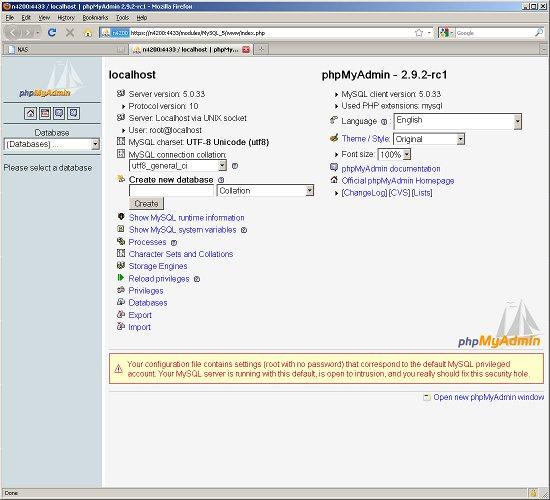Click the Theme / Style link

(365, 139)
